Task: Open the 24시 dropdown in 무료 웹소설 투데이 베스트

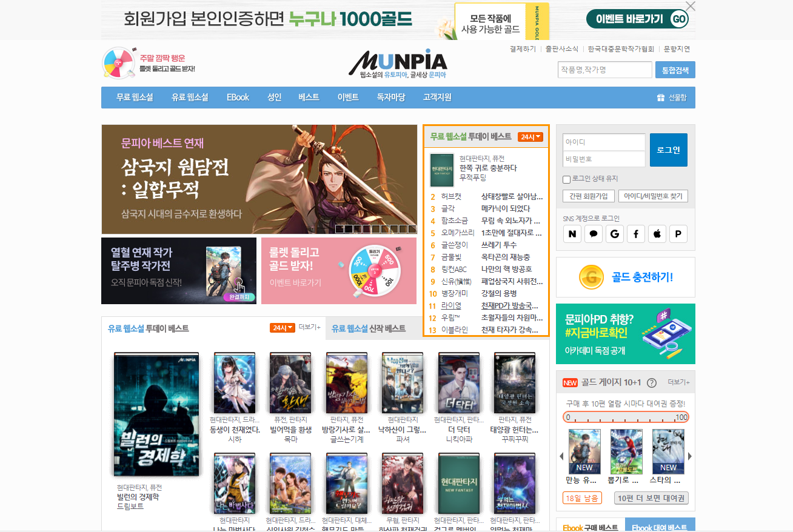Action: pos(530,137)
